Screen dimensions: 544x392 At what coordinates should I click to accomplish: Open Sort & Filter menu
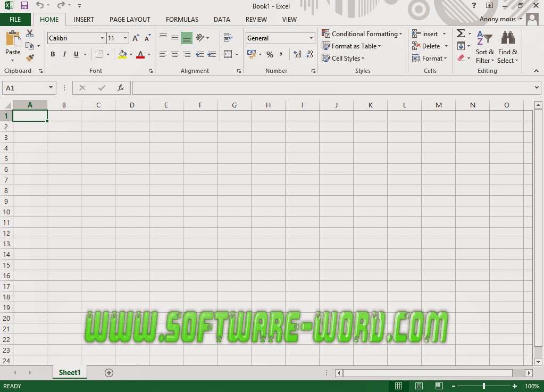[484, 47]
